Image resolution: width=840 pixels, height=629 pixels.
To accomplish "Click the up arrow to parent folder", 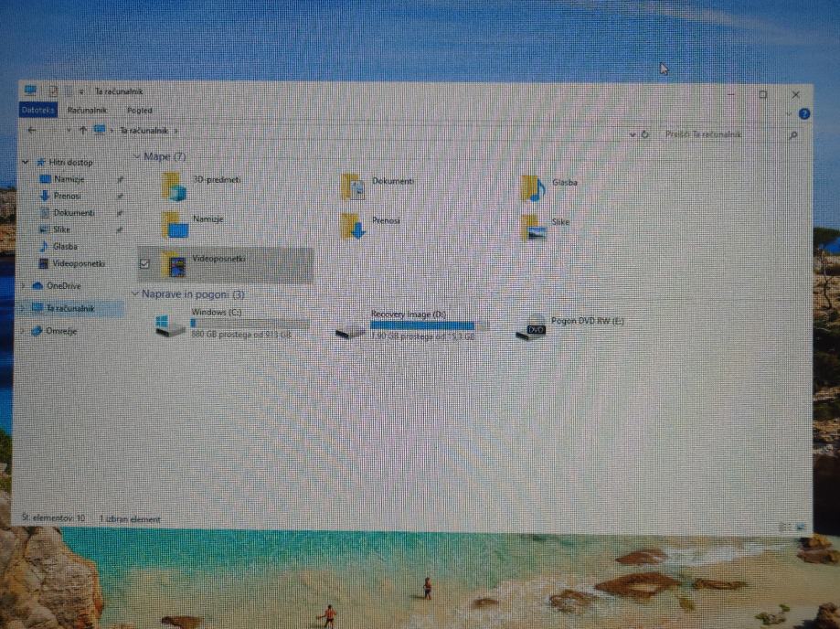I will [x=83, y=131].
